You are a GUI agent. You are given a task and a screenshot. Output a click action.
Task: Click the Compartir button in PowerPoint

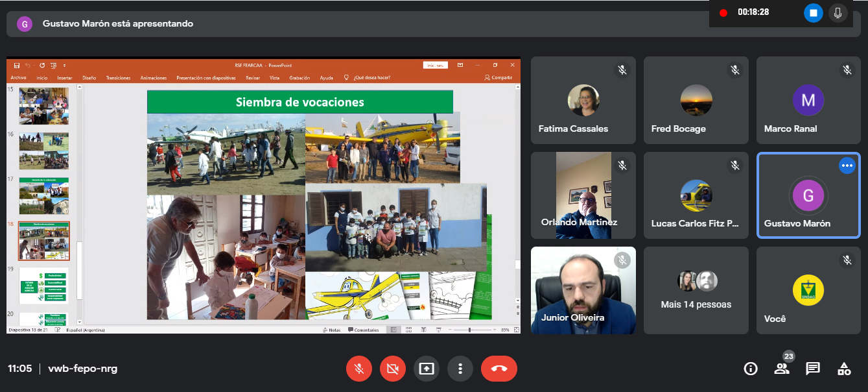point(499,78)
